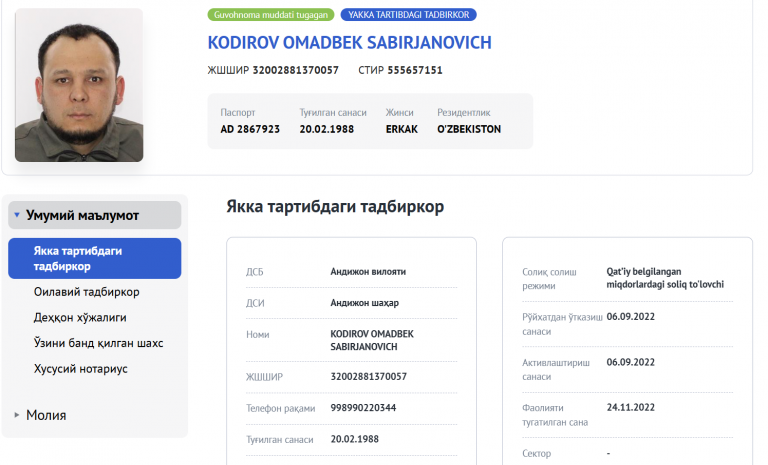Viewport: 768px width, 465px height.
Task: Click the Якка тартибдаги тадбиркор page heading
Action: [335, 206]
